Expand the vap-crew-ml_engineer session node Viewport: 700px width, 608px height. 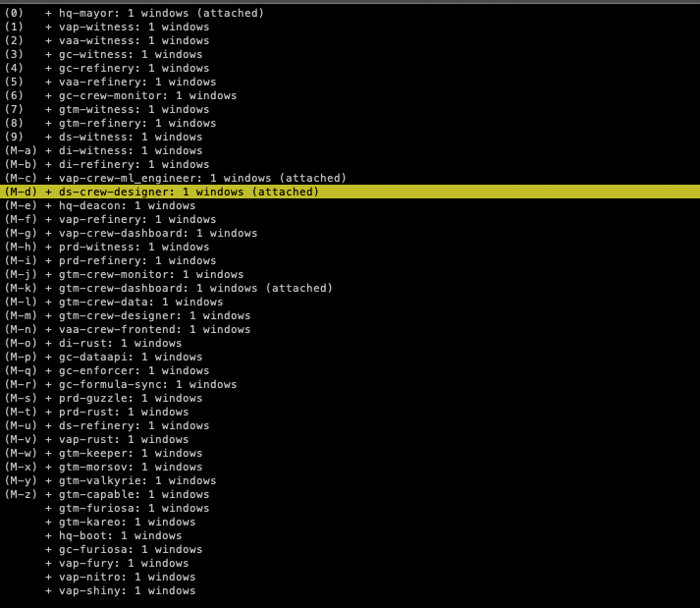click(x=48, y=178)
